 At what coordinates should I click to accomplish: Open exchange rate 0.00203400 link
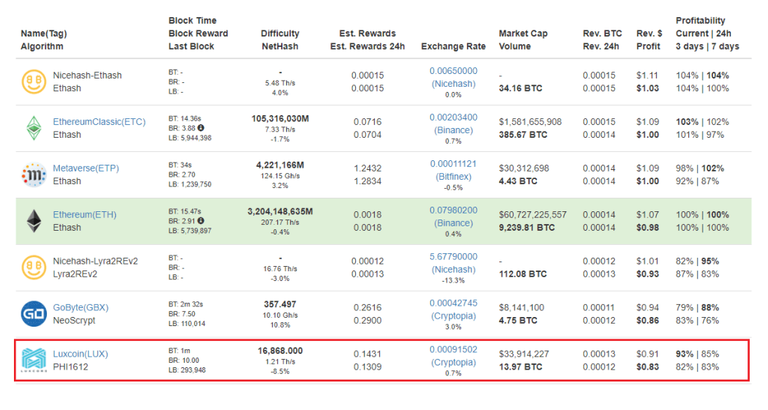(x=453, y=118)
